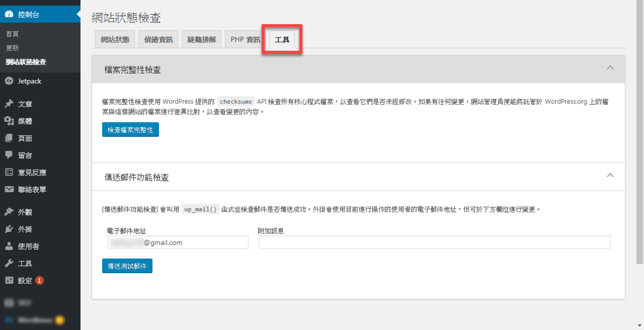The image size is (644, 330).
Task: Click the 電子郵件地址 input field
Action: coord(178,243)
